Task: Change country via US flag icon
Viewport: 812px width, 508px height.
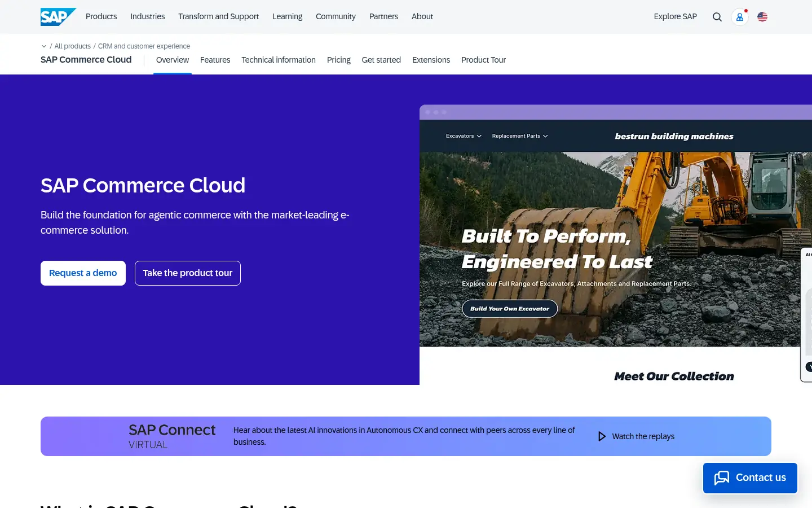Action: coord(762,17)
